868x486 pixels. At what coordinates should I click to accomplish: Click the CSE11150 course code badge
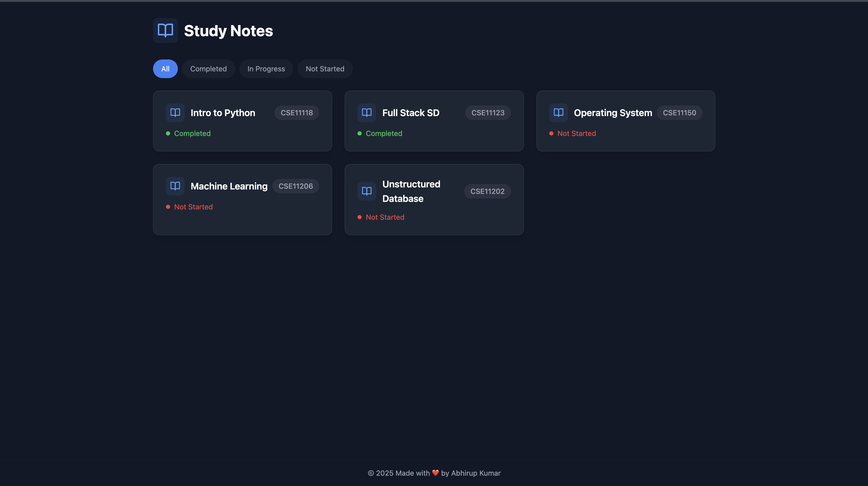click(x=679, y=112)
